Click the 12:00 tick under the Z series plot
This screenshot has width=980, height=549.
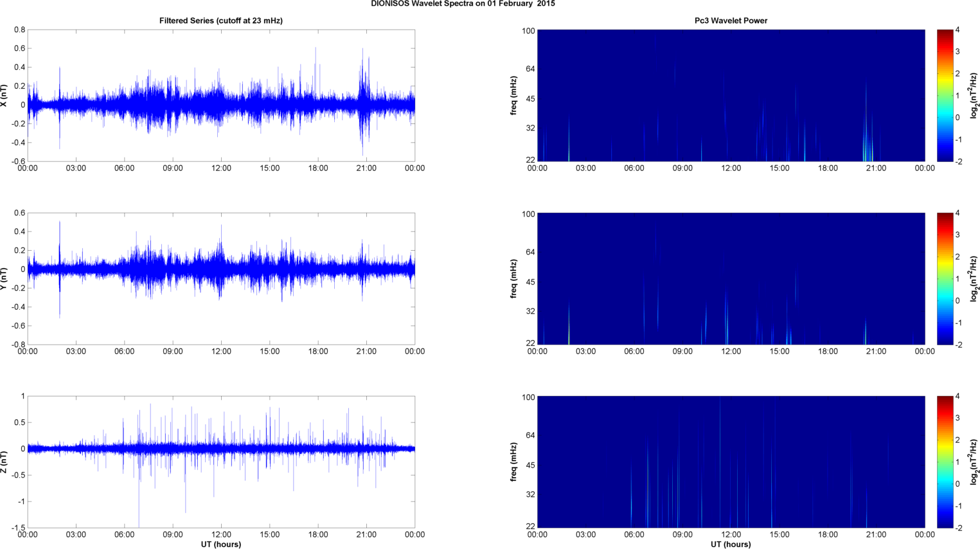221,534
